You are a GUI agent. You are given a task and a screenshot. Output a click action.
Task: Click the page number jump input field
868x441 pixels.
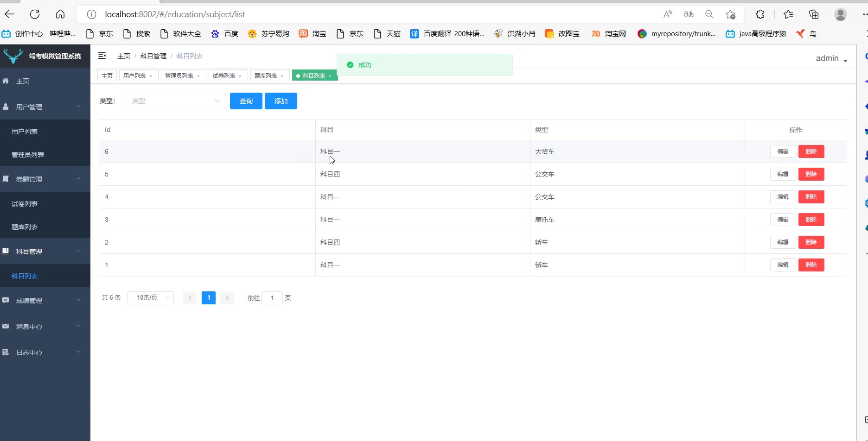point(272,298)
